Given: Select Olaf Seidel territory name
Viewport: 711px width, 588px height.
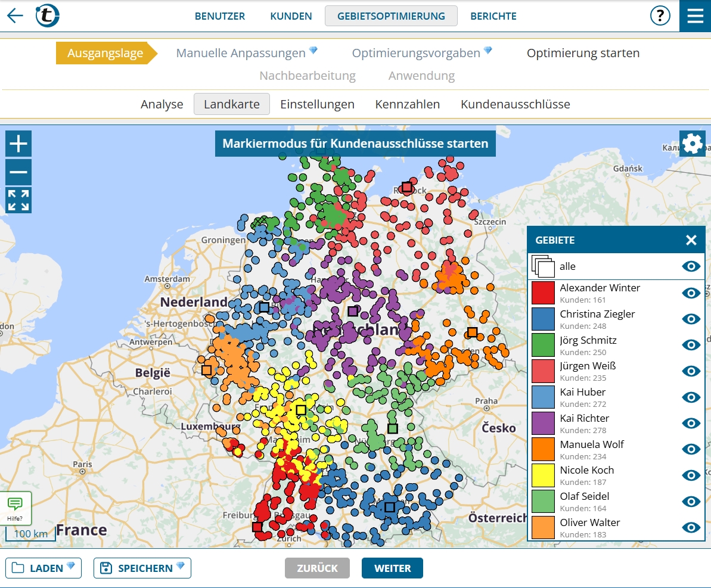Looking at the screenshot, I should click(585, 496).
